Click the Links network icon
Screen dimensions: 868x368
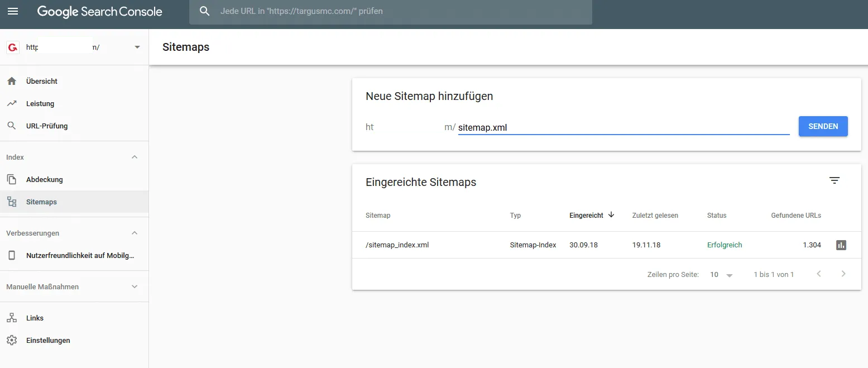pos(12,318)
